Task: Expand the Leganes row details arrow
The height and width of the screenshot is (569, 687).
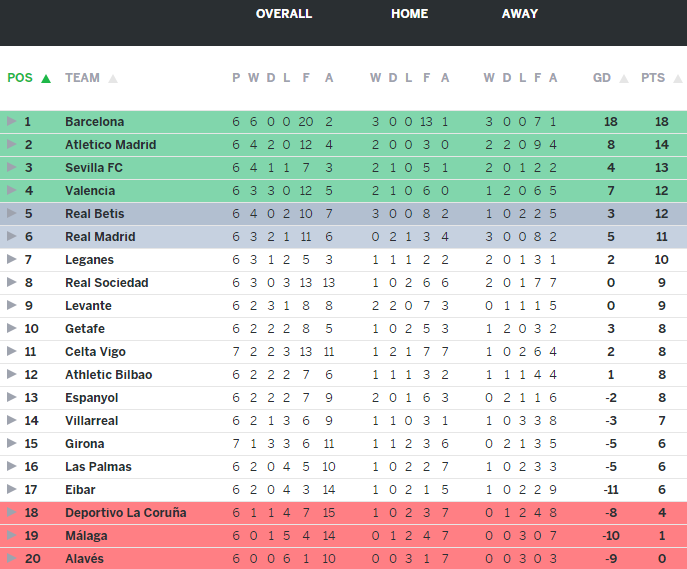Action: (12, 260)
